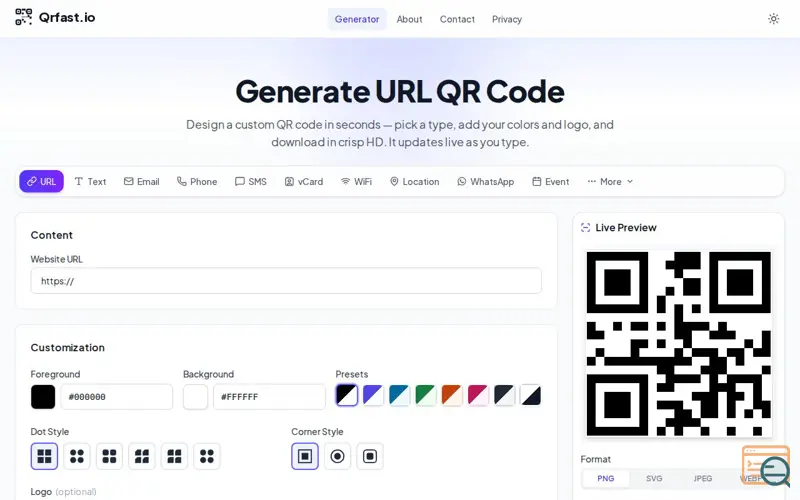Edit the #000000 foreground hex field
This screenshot has width=800, height=500.
click(x=117, y=396)
